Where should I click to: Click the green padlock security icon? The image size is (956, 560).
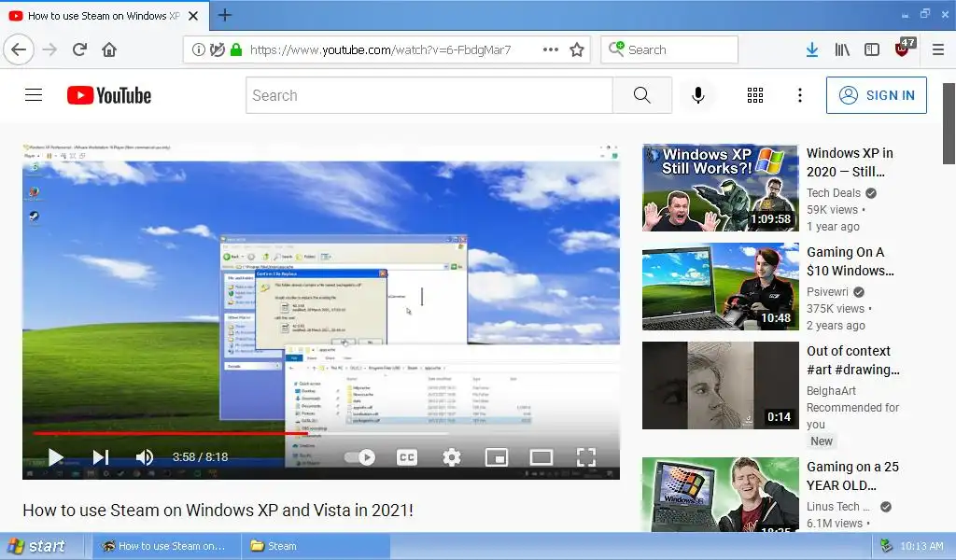point(236,50)
